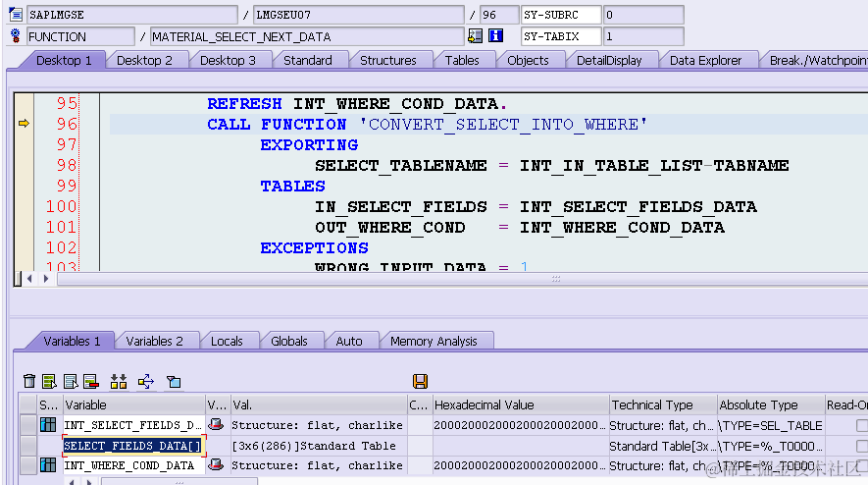The height and width of the screenshot is (485, 868).
Task: Open the Objects tab
Action: pyautogui.click(x=528, y=61)
